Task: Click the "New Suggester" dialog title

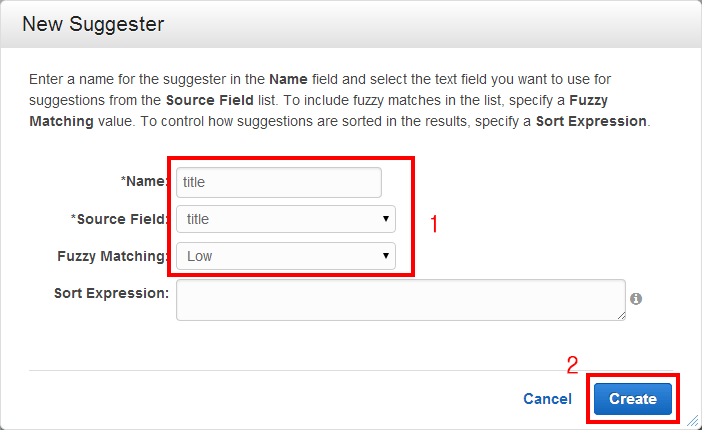Action: click(93, 23)
